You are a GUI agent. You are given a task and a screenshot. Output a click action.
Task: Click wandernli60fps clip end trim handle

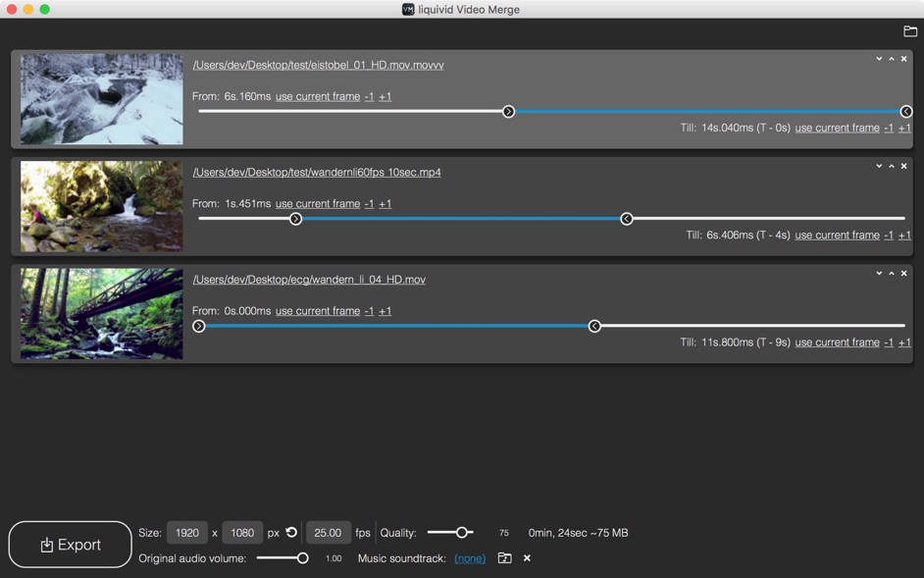(627, 219)
